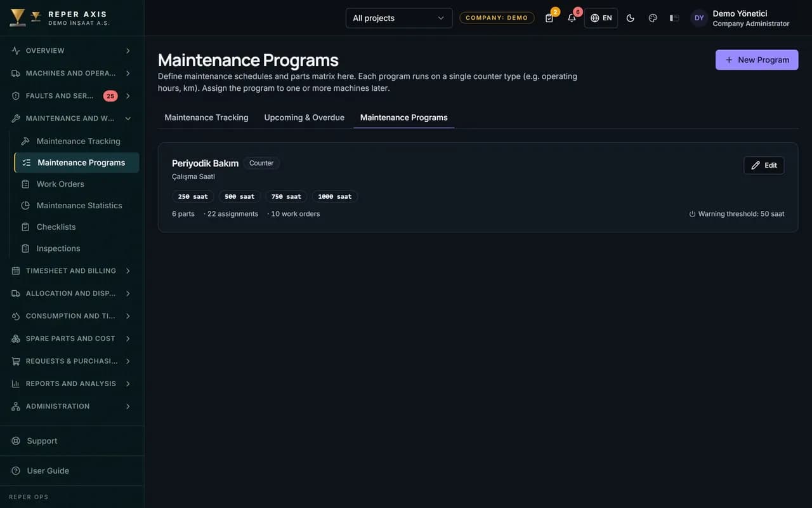Expand the Timesheet and Billing chevron

coord(128,271)
